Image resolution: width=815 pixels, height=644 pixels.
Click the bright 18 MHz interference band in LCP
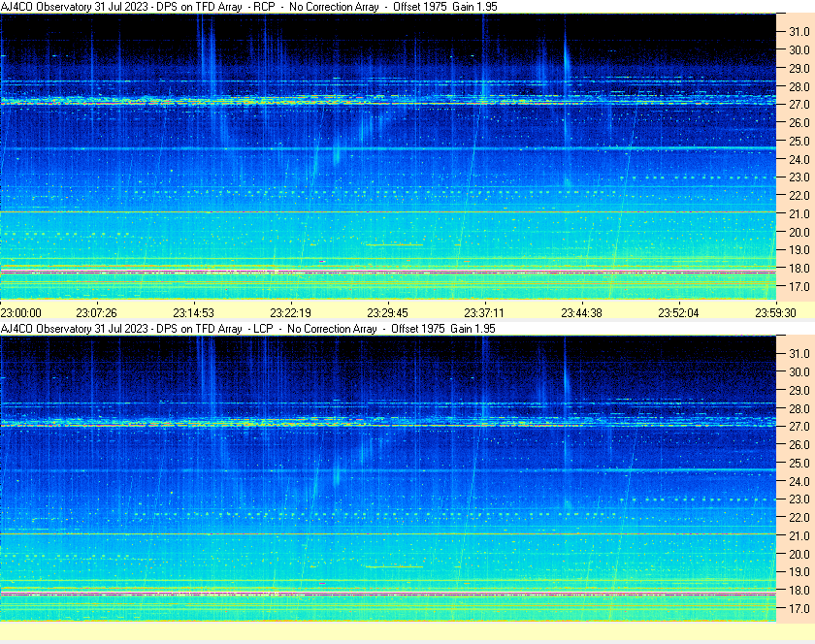(x=388, y=595)
